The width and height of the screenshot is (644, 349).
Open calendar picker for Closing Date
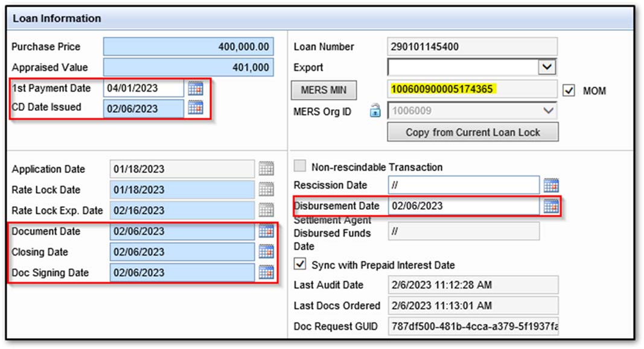tap(266, 251)
